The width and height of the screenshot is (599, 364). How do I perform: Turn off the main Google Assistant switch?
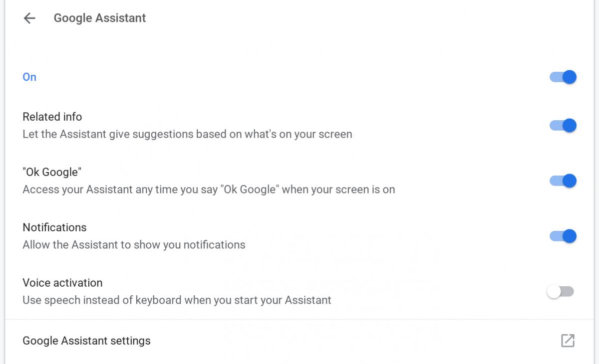point(563,77)
